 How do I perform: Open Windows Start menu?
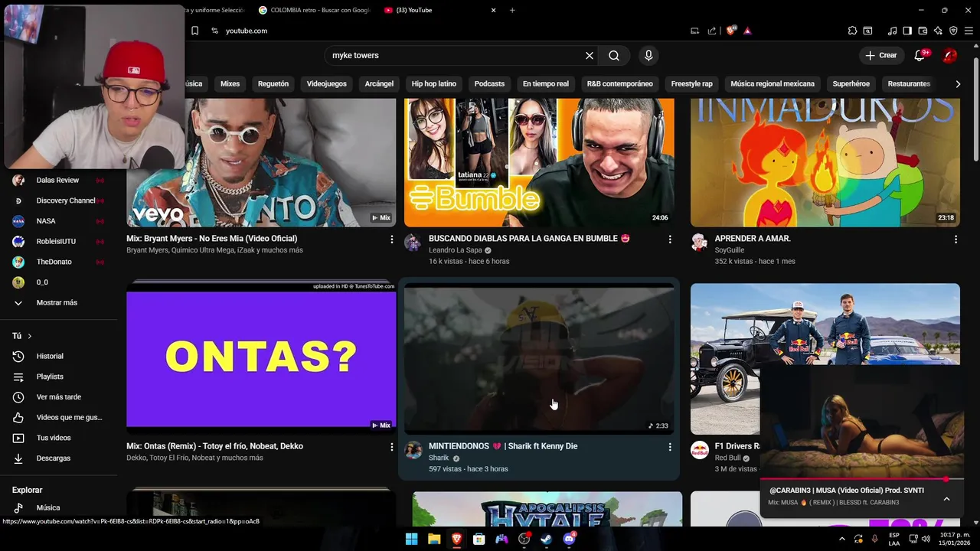pos(411,539)
